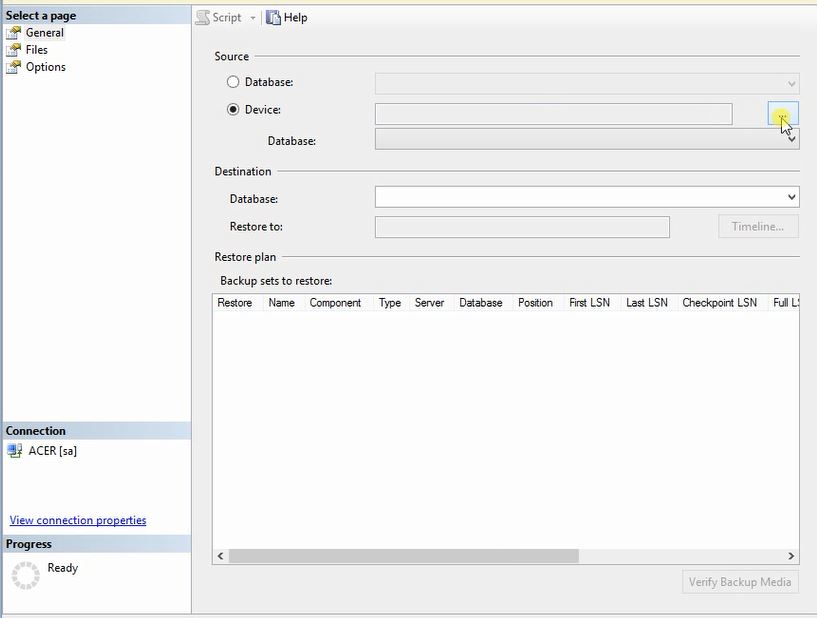Click the Script toolbar icon

(x=203, y=17)
